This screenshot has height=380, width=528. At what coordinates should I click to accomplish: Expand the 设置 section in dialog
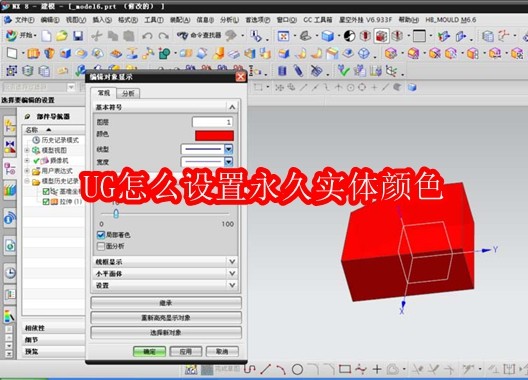(166, 285)
